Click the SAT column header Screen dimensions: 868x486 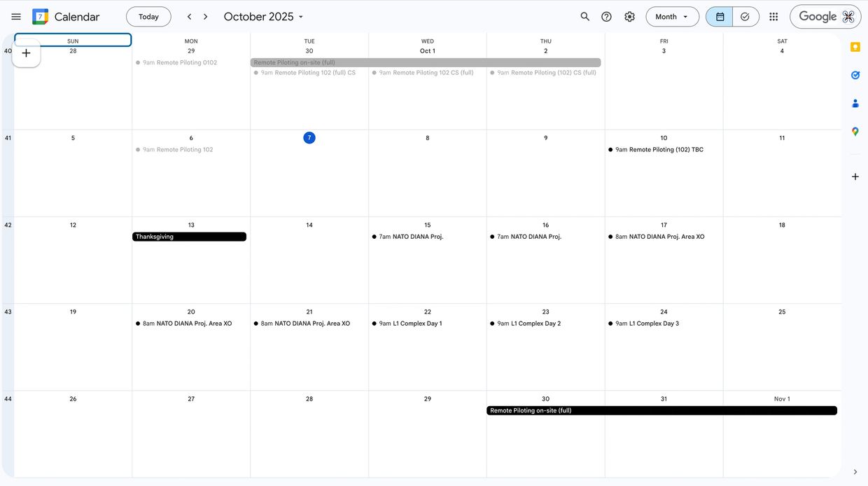click(782, 41)
